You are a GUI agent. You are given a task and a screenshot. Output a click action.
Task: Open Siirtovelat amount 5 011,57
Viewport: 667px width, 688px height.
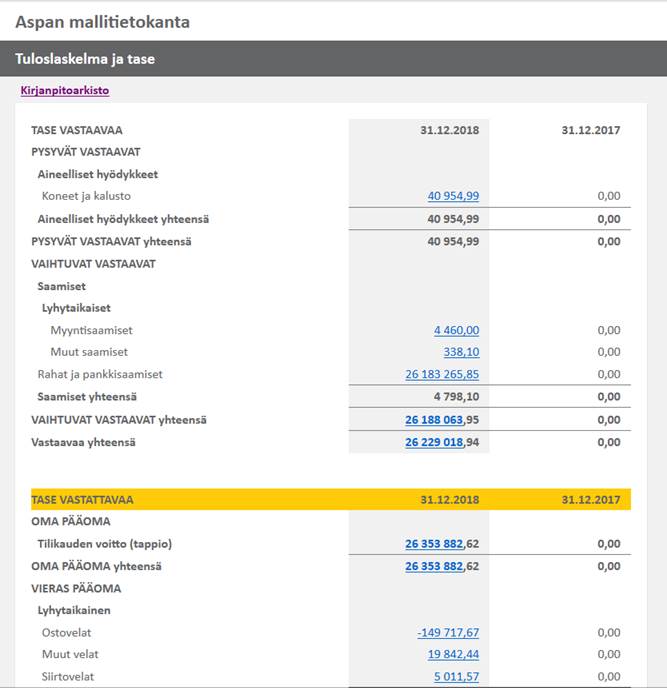456,677
